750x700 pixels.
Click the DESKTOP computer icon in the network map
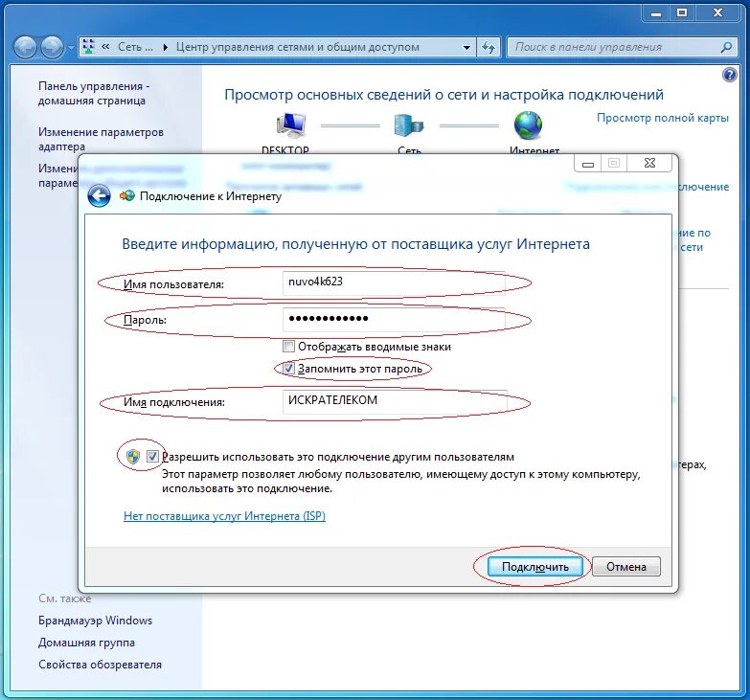290,125
